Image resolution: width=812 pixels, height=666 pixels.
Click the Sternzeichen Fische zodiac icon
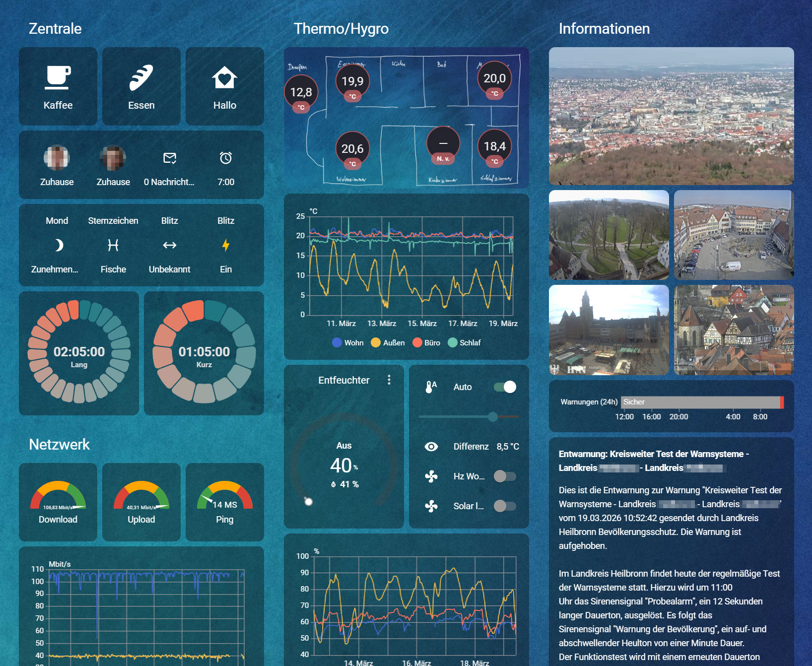point(113,245)
